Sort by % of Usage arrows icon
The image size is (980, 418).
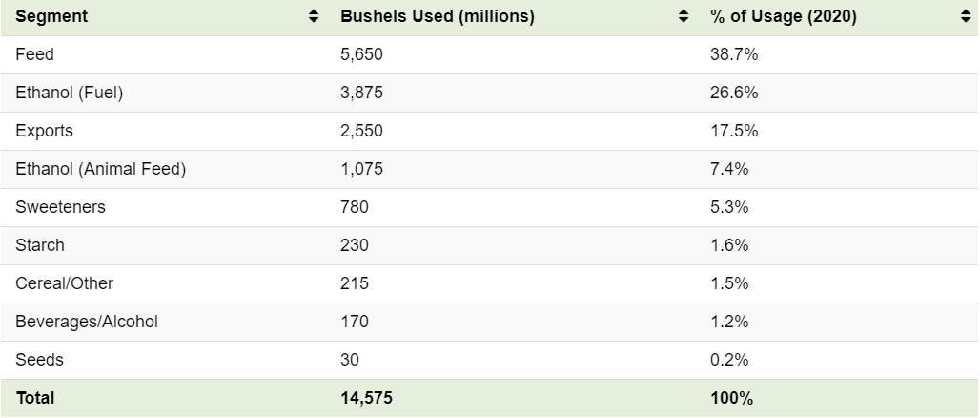point(966,16)
